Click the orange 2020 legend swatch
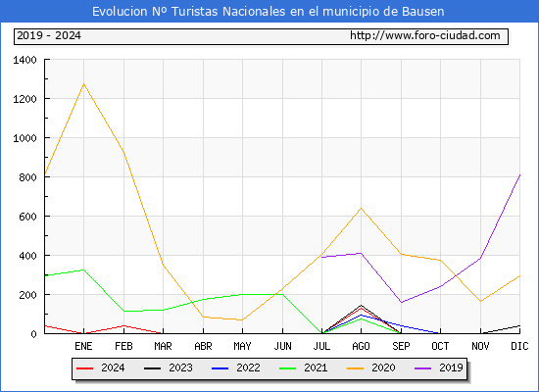Image resolution: width=539 pixels, height=392 pixels. point(356,368)
